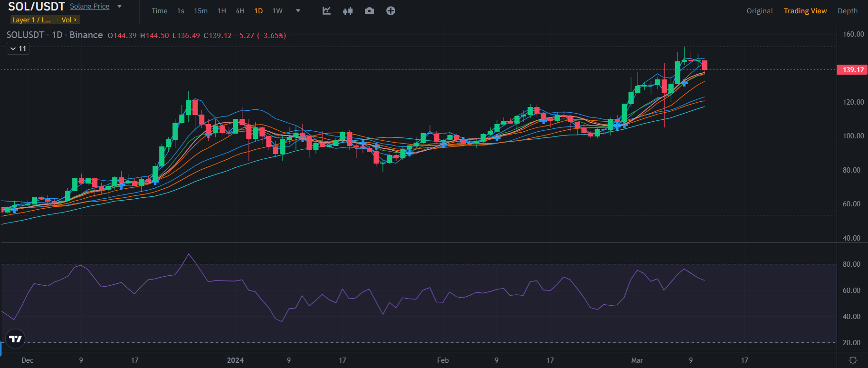Image resolution: width=868 pixels, height=368 pixels.
Task: Click the Vol tag link
Action: (69, 20)
